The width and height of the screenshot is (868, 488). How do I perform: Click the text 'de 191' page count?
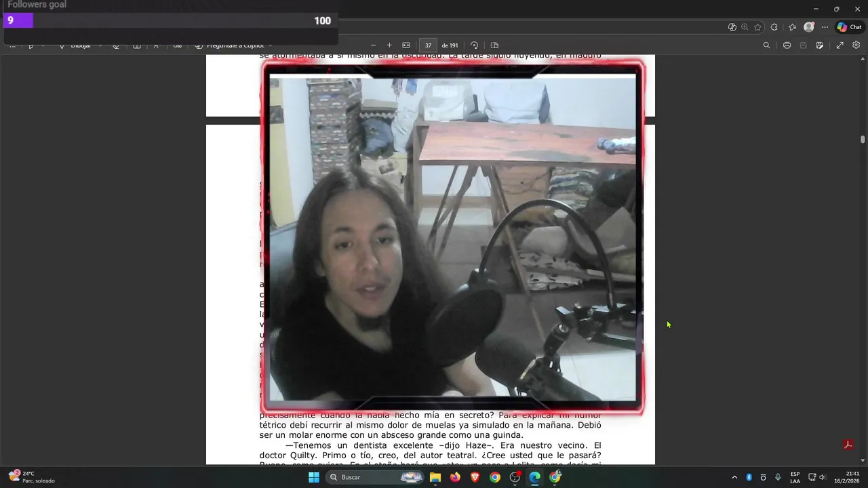[450, 45]
